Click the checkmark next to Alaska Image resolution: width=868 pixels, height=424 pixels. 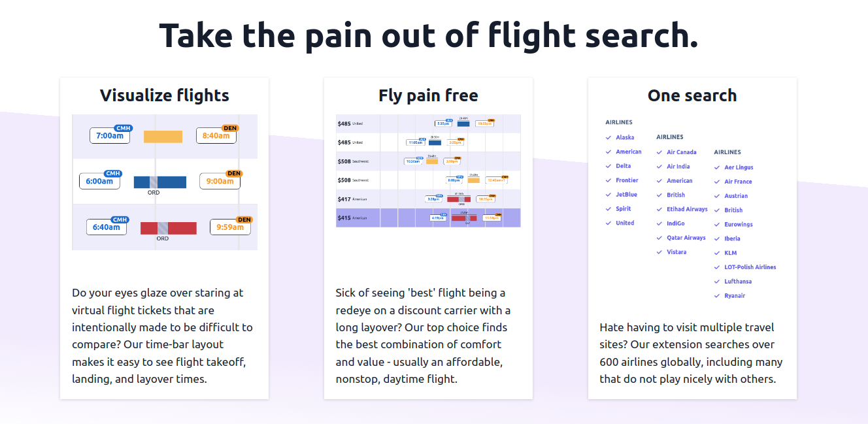click(609, 138)
